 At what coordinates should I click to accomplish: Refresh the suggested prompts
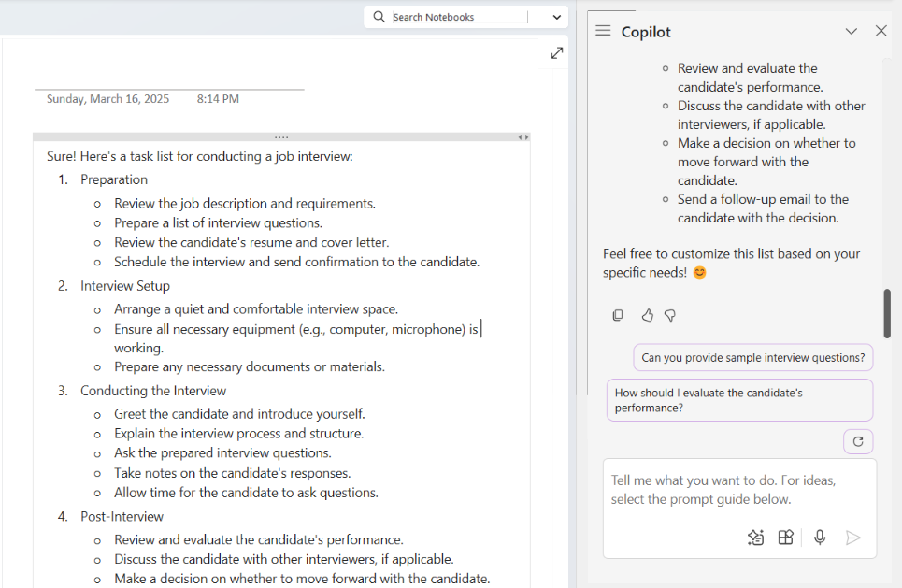[857, 441]
